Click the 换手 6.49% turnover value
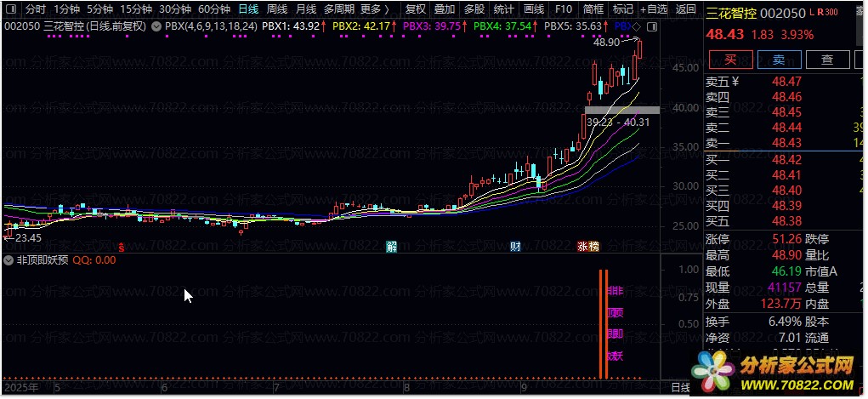868x399 pixels. pos(785,322)
